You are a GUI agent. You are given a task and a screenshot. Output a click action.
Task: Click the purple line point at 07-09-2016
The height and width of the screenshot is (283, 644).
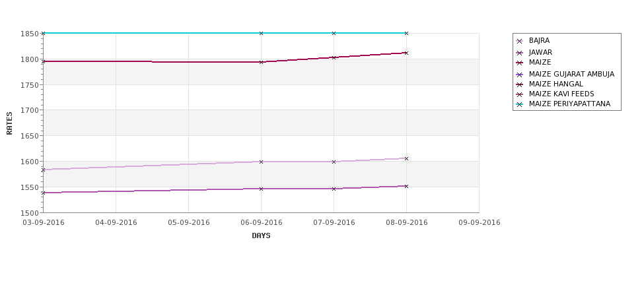tap(334, 189)
